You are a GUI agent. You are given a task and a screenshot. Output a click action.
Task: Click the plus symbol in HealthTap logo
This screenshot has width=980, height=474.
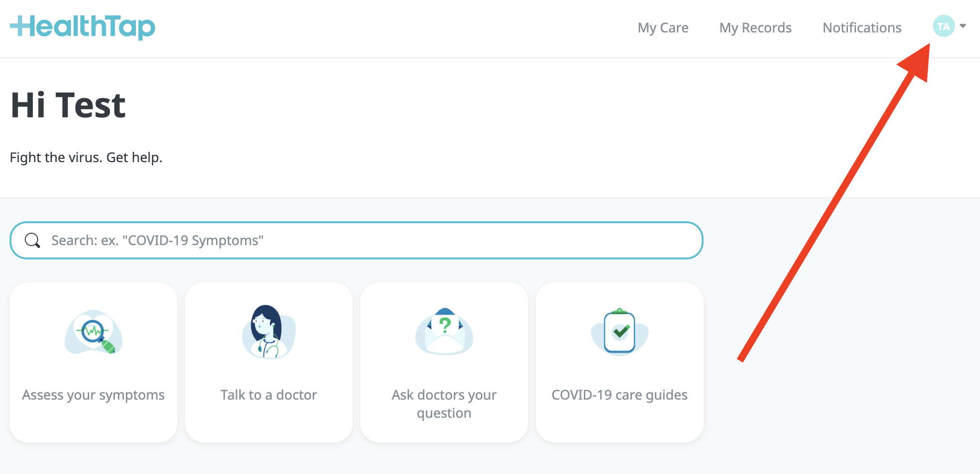tap(18, 26)
